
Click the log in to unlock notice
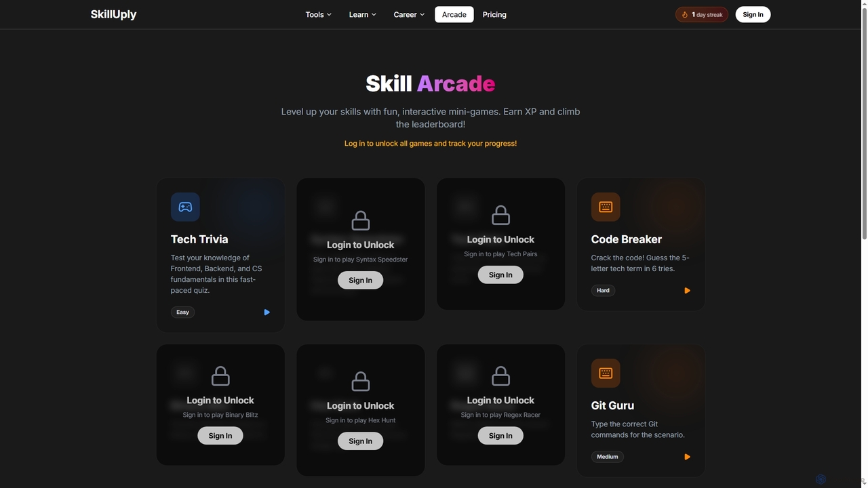pyautogui.click(x=431, y=144)
